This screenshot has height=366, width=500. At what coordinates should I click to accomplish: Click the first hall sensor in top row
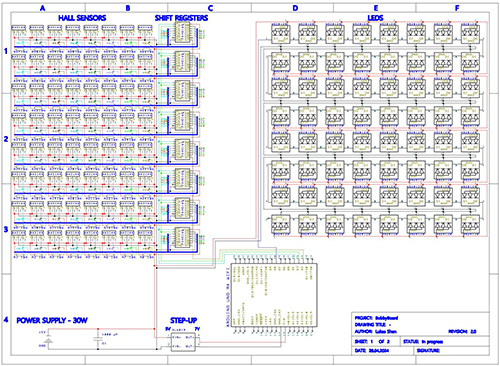click(19, 28)
